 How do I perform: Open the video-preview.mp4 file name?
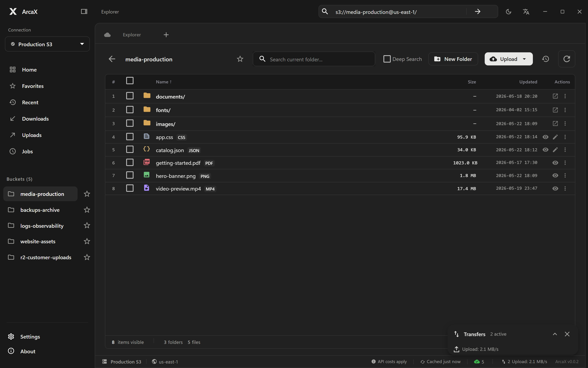click(178, 189)
